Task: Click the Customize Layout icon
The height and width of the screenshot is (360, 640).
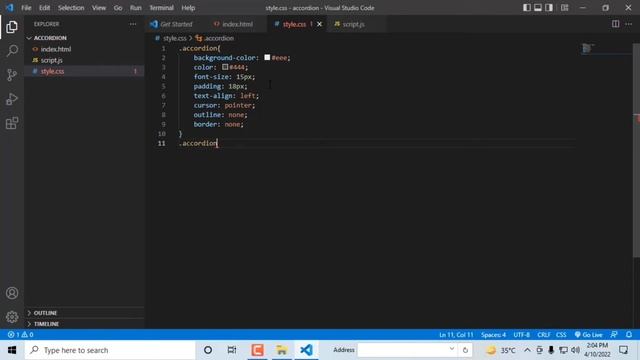Action: (x=564, y=8)
